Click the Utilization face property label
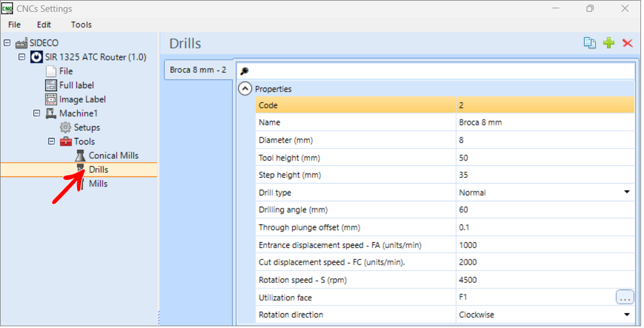 coord(285,298)
